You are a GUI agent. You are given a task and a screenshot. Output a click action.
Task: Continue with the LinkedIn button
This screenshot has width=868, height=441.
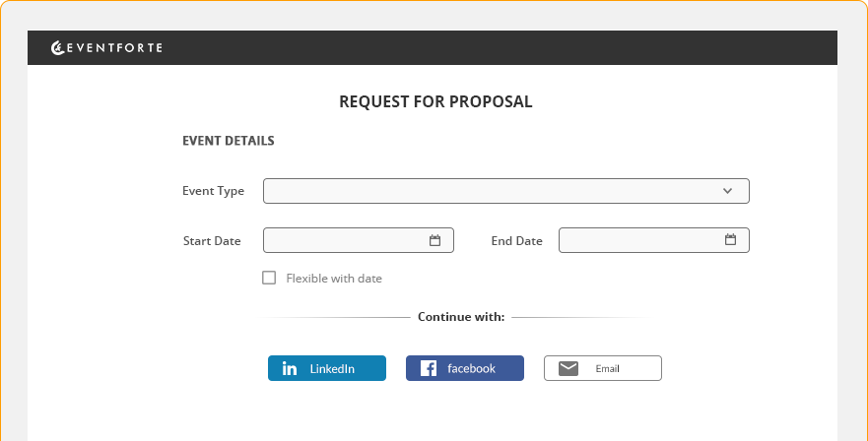(x=327, y=368)
